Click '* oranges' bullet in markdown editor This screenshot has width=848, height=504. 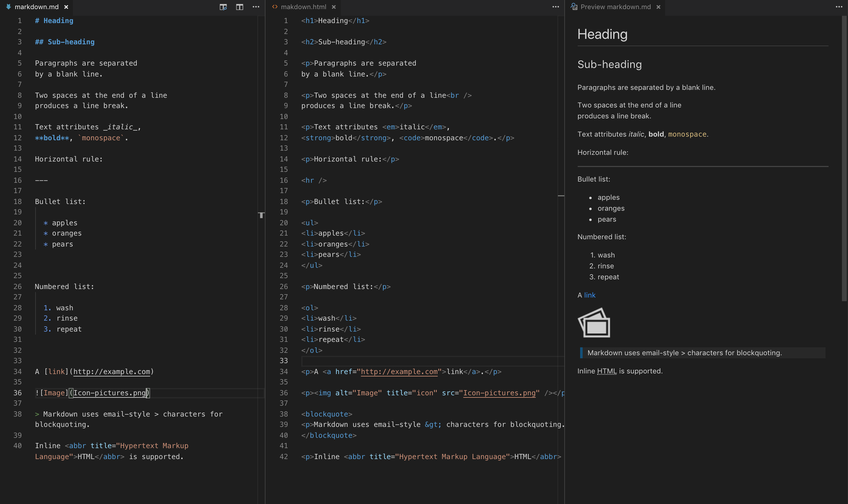click(x=63, y=233)
